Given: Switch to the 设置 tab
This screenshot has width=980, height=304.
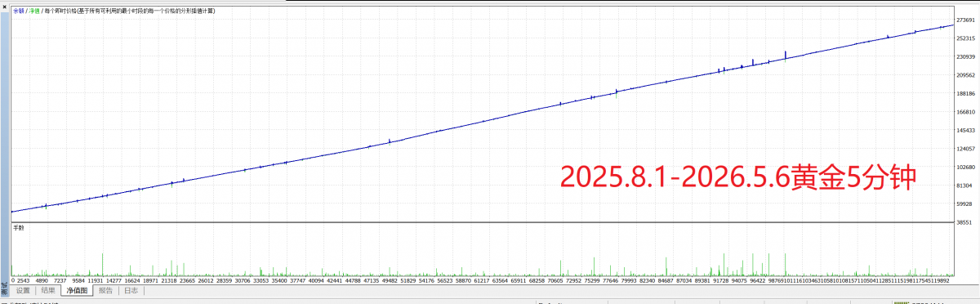Looking at the screenshot, I should pyautogui.click(x=23, y=290).
